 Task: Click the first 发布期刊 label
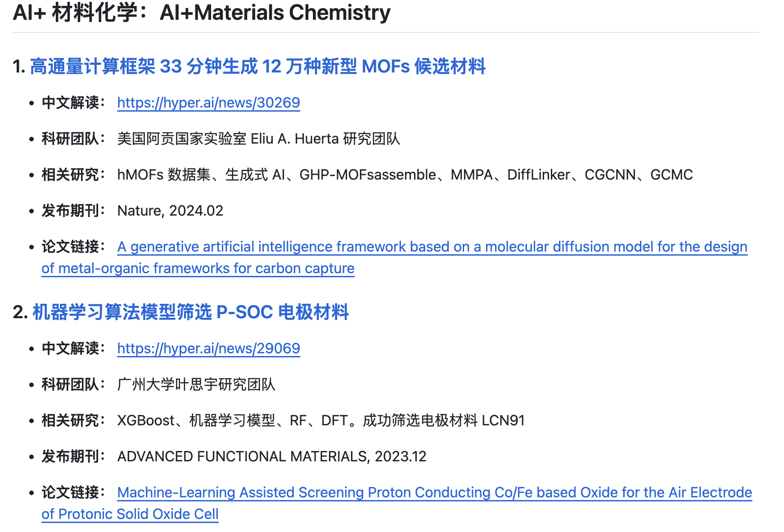coord(70,211)
